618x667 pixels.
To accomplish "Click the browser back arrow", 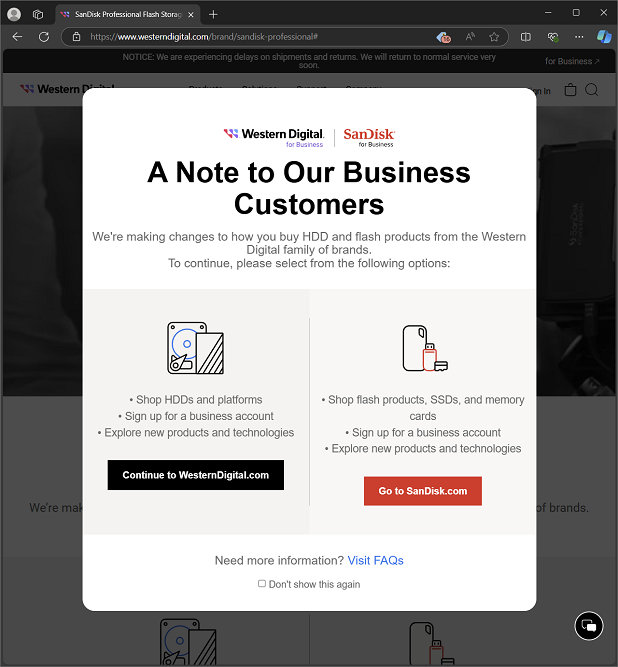I will 17,37.
